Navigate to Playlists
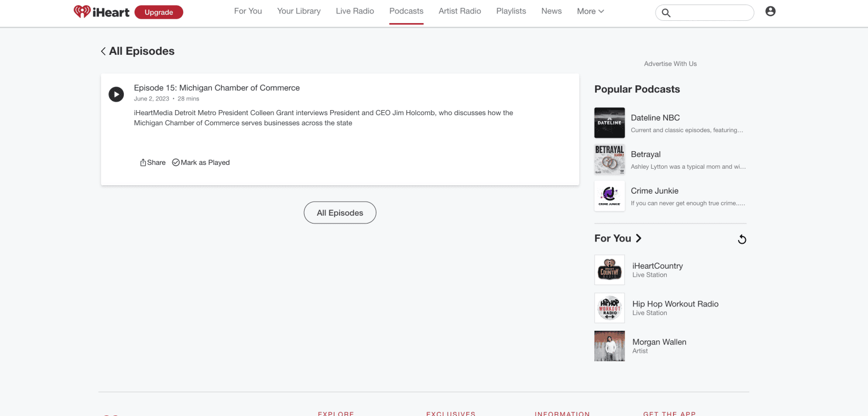The height and width of the screenshot is (416, 868). [x=511, y=11]
